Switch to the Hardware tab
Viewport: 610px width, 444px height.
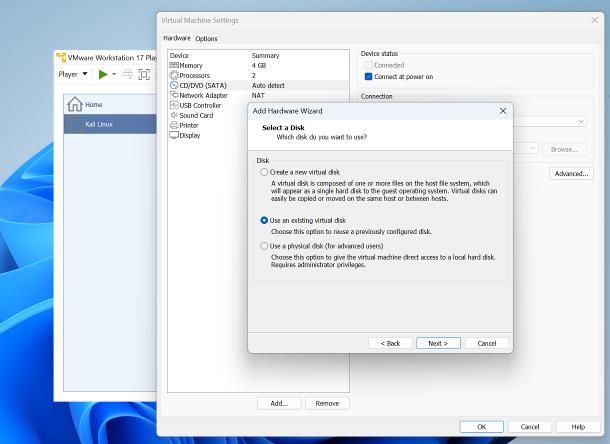click(x=177, y=38)
